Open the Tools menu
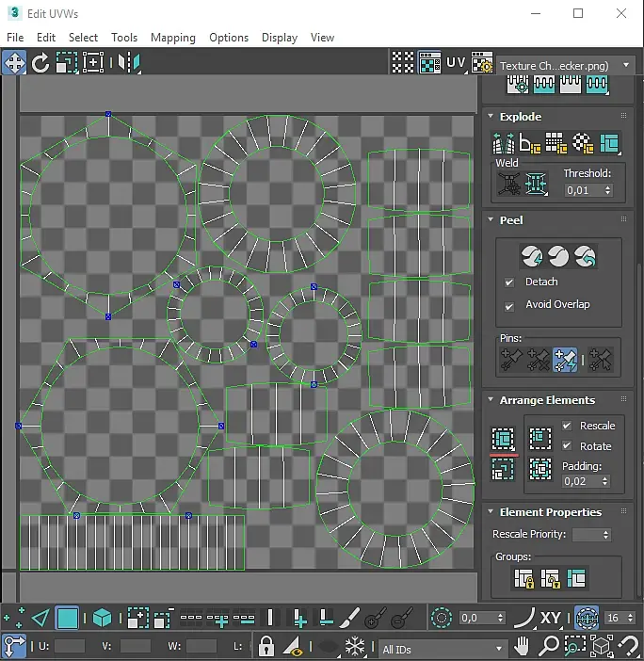 [x=124, y=38]
